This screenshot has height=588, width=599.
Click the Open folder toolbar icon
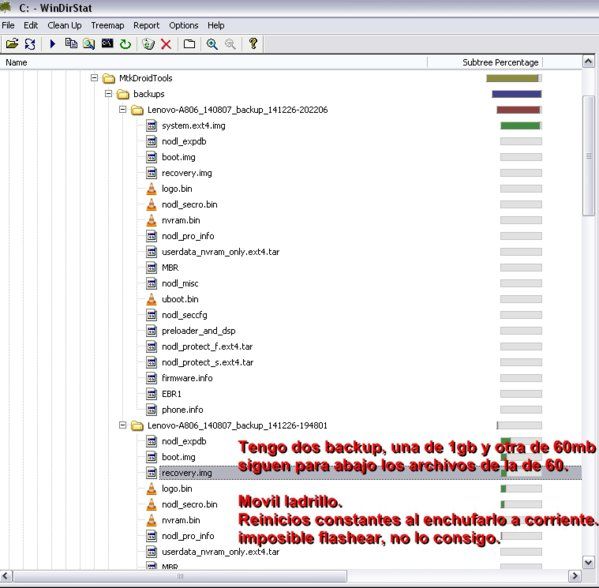coord(12,44)
